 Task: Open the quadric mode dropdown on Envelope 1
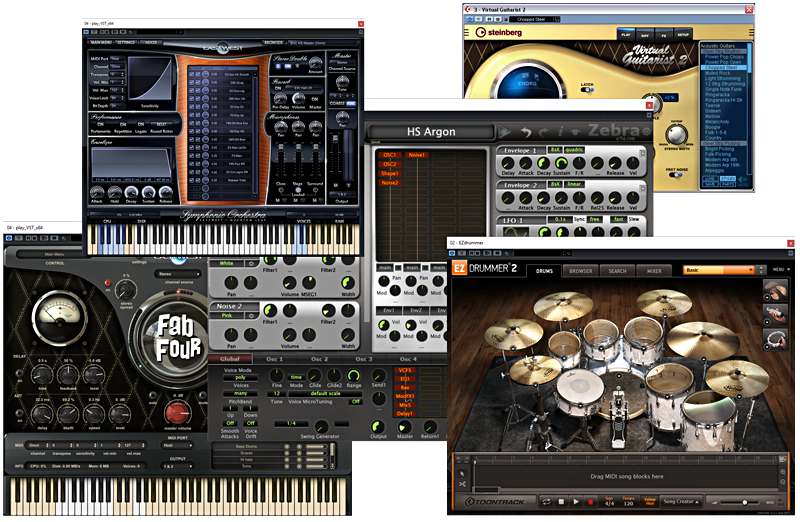pos(574,150)
